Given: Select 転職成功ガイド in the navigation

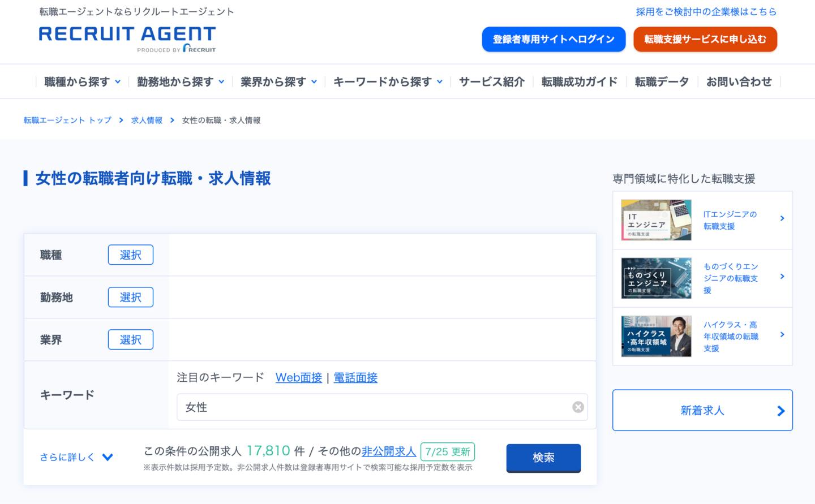Looking at the screenshot, I should coord(579,81).
